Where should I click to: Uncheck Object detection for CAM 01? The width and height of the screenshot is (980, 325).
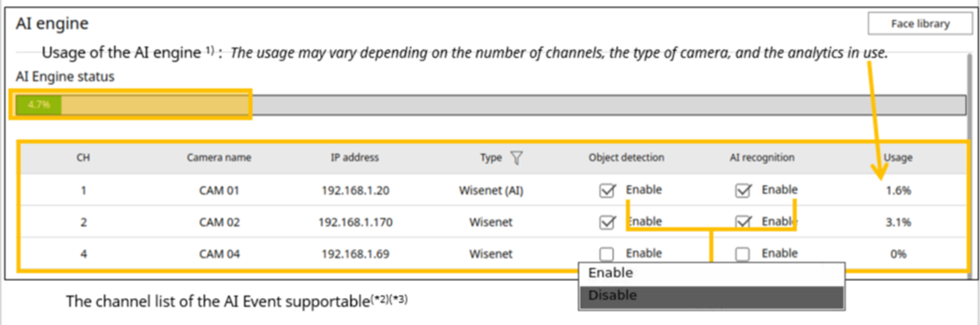(606, 190)
